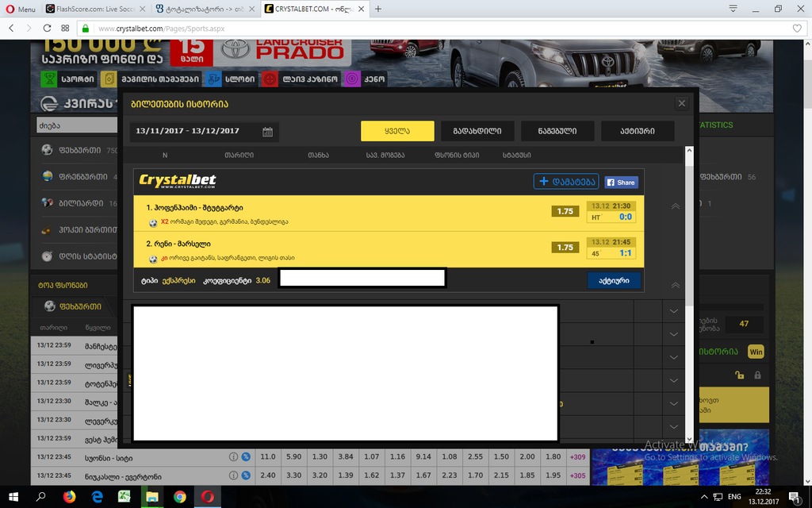Select the აქტიური filter tab at top
812x508 pixels.
(638, 131)
